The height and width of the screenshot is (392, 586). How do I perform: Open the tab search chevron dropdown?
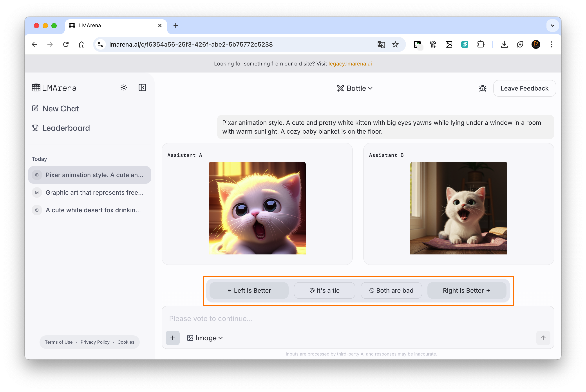[x=552, y=25]
